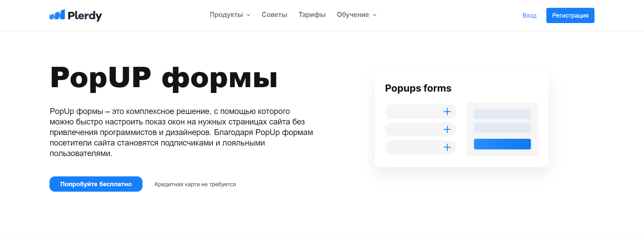Screen dimensions: 644x250
Task: Click the first plus icon in the illustration
Action: coord(447,112)
